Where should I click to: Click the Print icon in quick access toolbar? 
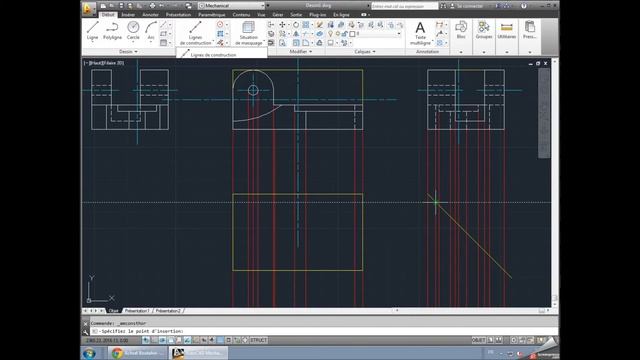[152, 6]
